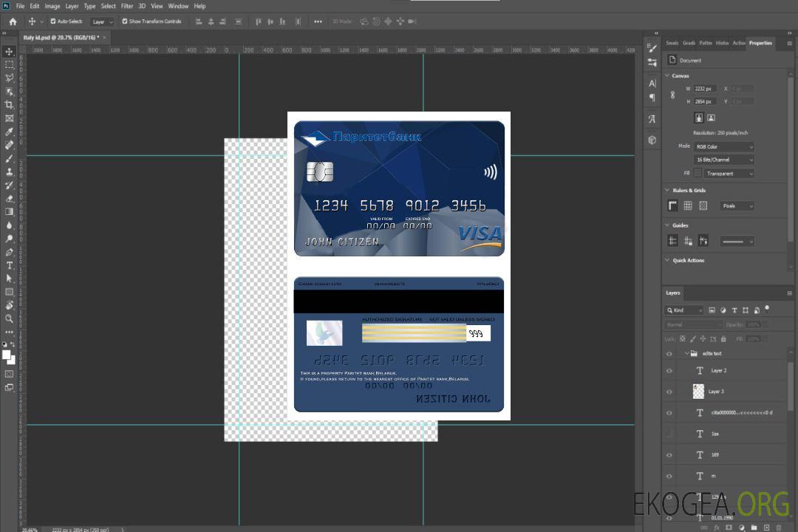Open the 3D panel cube icon

(x=652, y=140)
